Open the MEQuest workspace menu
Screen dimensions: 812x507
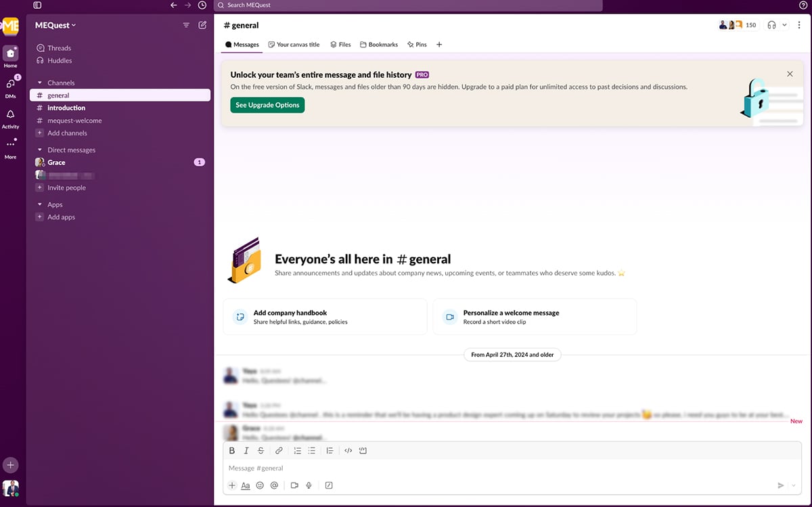pos(54,25)
